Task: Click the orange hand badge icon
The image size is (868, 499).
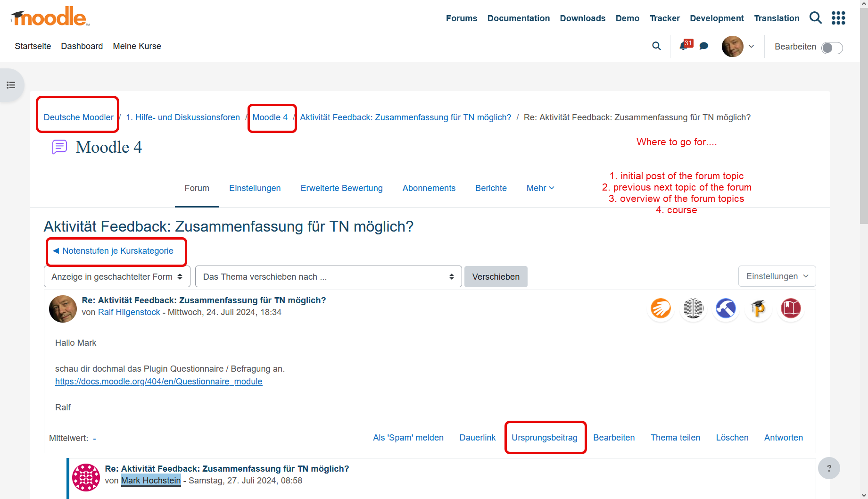Action: click(661, 309)
